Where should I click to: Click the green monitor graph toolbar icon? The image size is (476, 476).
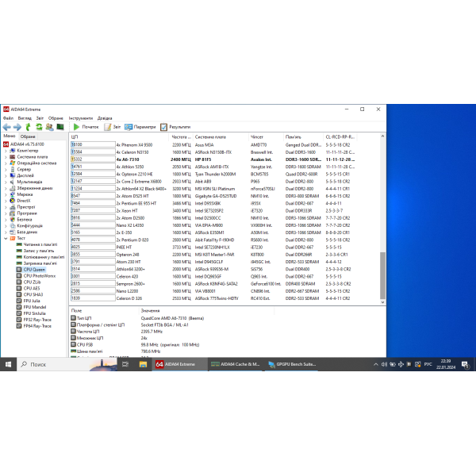tap(60, 127)
